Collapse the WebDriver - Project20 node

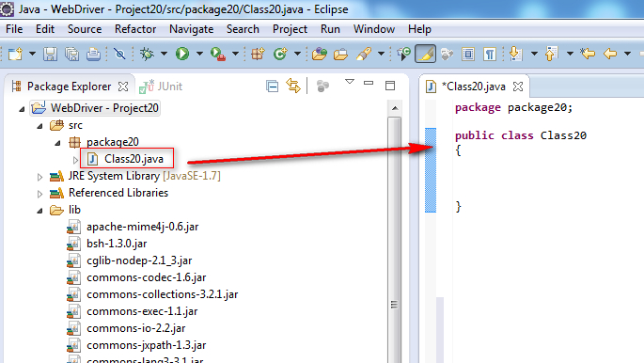(22, 109)
